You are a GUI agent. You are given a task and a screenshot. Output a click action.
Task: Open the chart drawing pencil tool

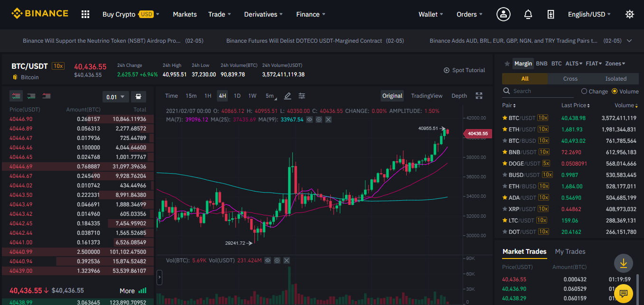[287, 96]
